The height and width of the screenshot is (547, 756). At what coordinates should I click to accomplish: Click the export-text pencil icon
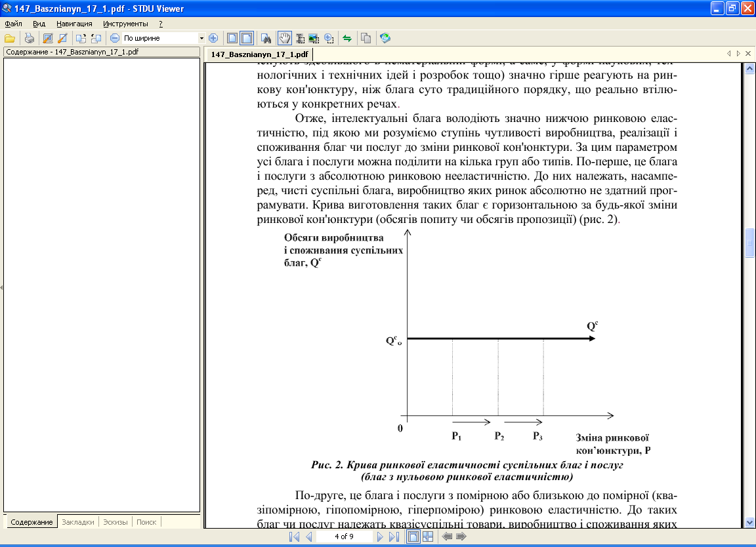62,38
